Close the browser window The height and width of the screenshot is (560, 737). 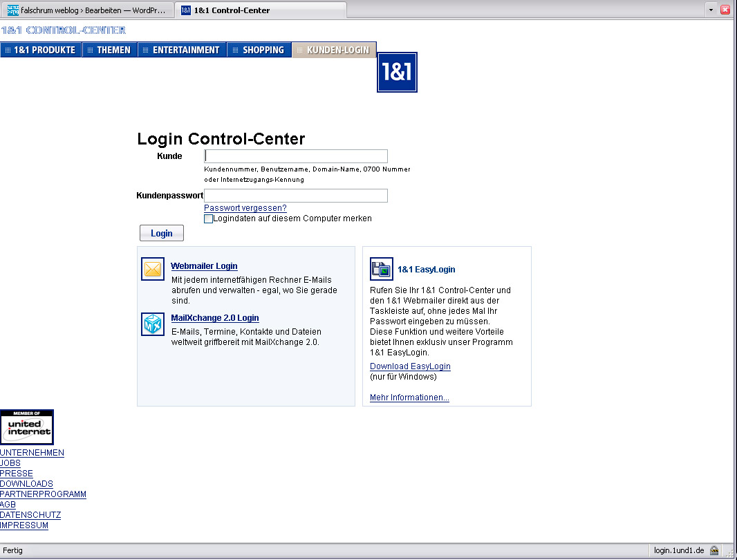click(x=725, y=10)
